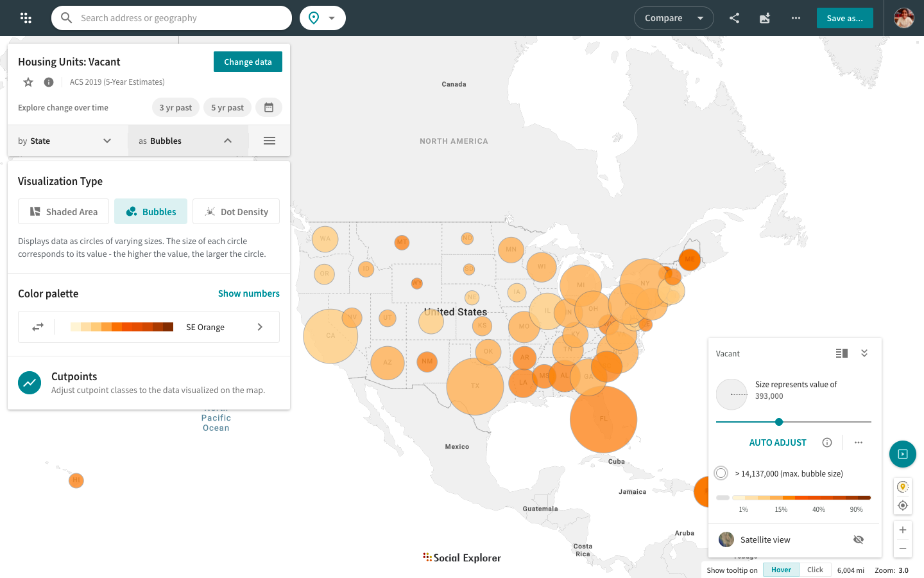Open the share map icon
This screenshot has height=578, width=924.
(734, 18)
